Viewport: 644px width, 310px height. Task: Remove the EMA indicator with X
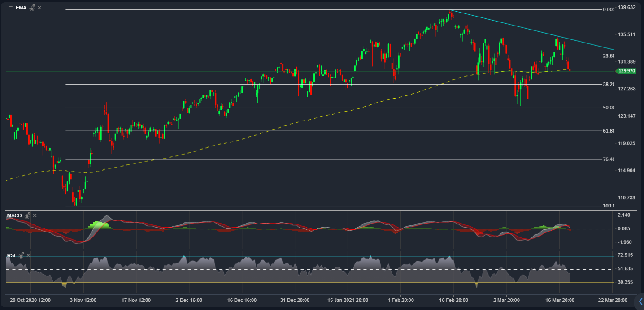point(39,8)
